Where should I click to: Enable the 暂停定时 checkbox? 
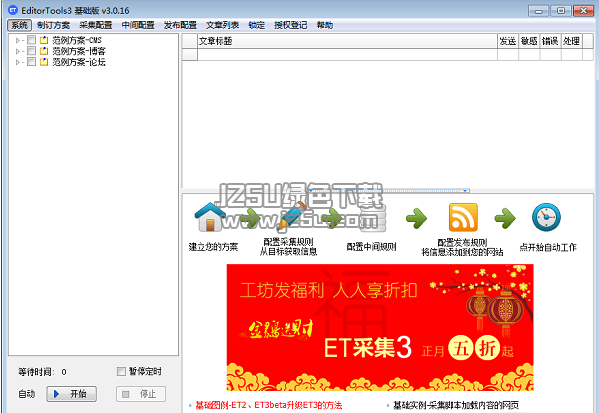pos(121,371)
